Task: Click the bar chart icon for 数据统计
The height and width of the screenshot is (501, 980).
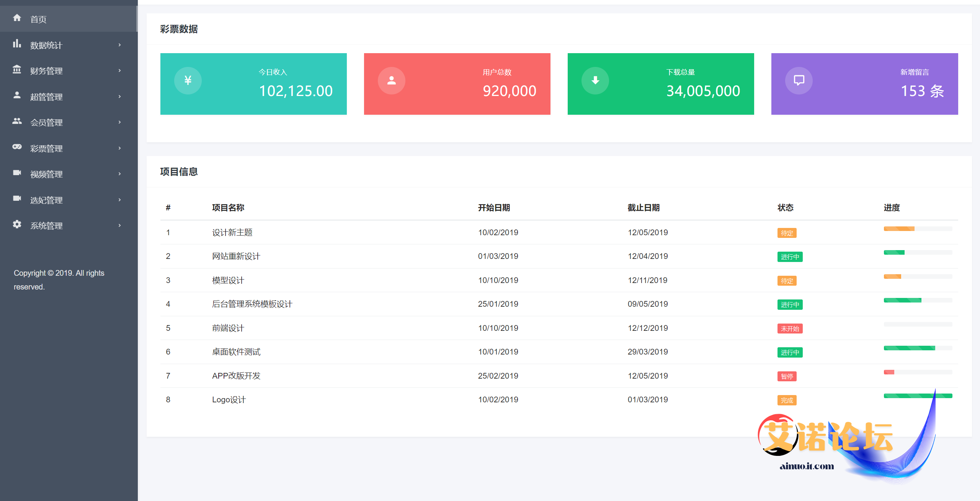Action: click(17, 44)
